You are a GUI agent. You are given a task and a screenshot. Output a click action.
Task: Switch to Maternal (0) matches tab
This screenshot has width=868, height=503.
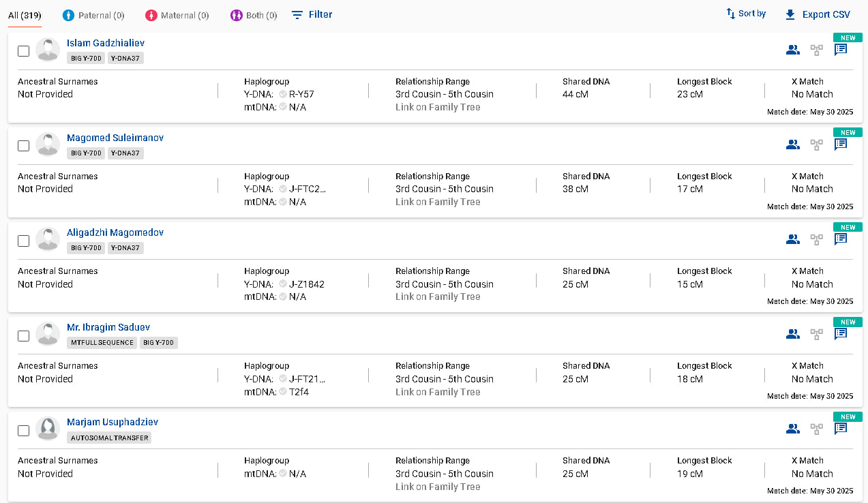click(177, 15)
